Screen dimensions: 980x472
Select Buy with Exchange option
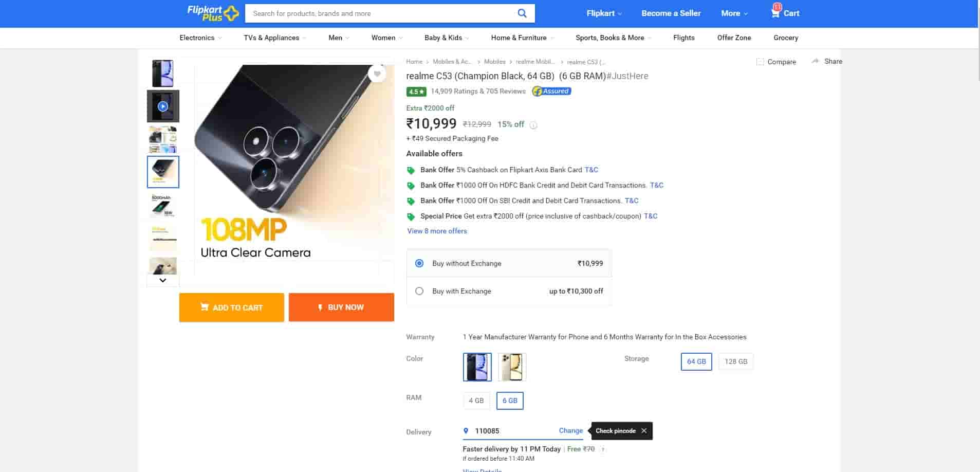click(x=419, y=291)
